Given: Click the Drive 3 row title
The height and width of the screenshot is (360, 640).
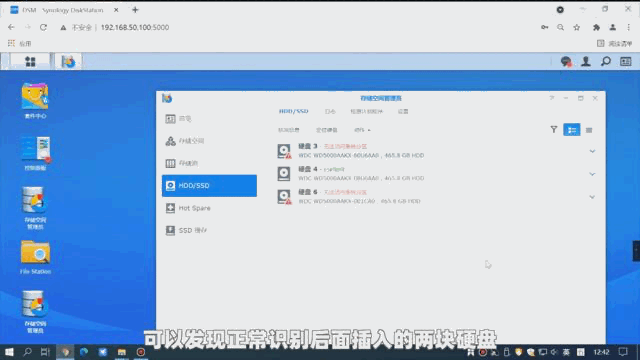Looking at the screenshot, I should [308, 146].
